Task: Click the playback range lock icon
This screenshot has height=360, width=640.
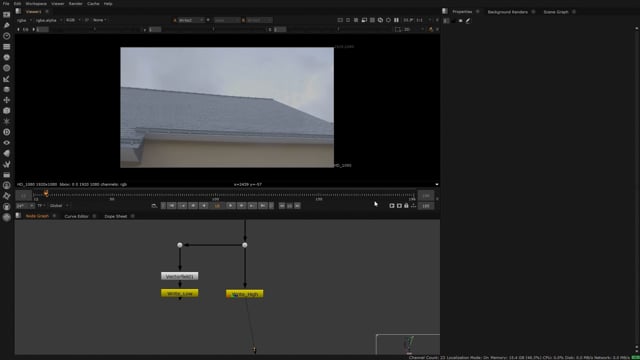Action: (406, 206)
